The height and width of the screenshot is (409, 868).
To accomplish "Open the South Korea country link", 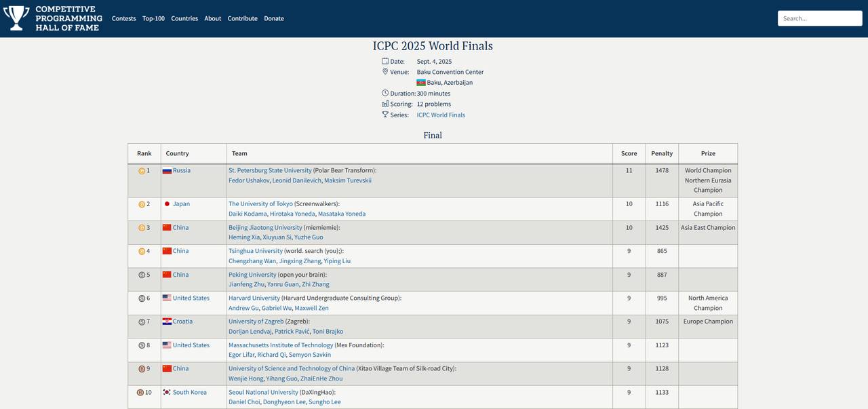I will tap(190, 392).
